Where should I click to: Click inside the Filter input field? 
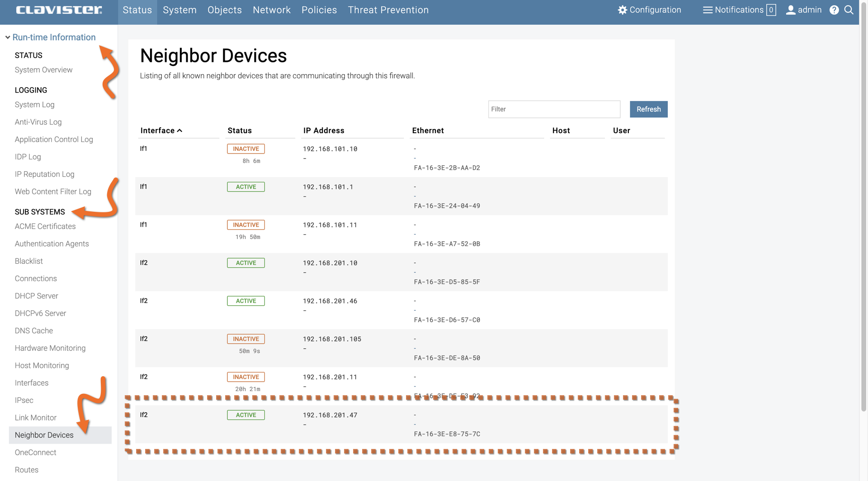[554, 109]
